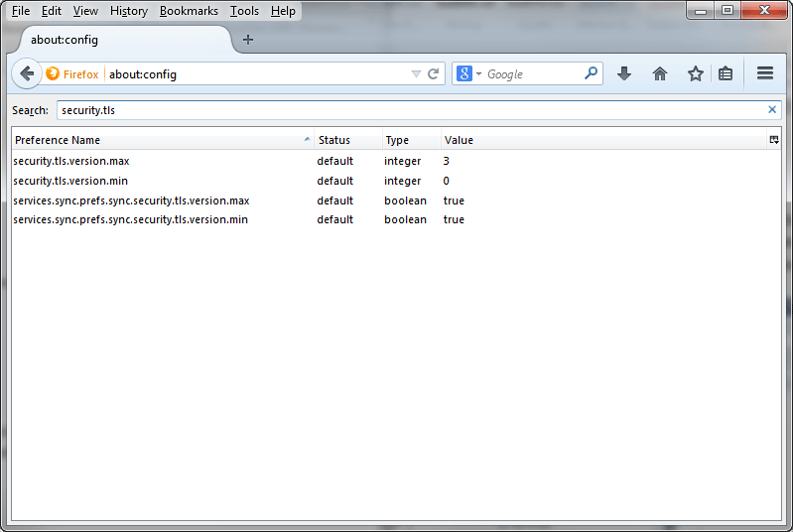793x532 pixels.
Task: Open the Help menu
Action: (283, 11)
